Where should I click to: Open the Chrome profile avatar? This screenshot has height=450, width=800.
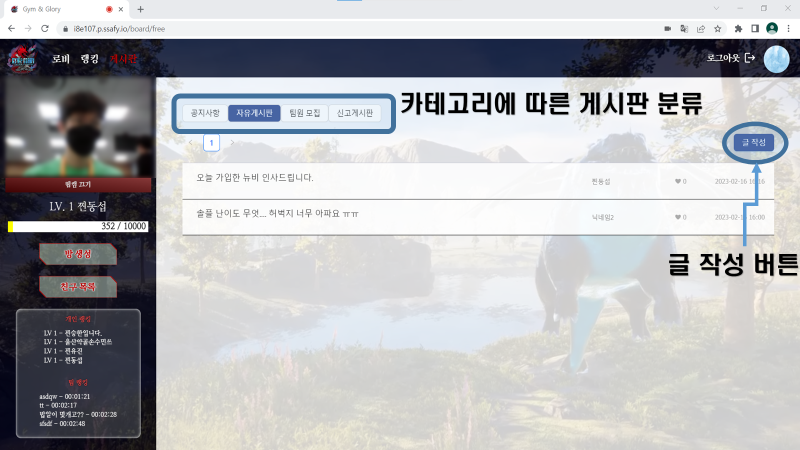pos(772,29)
